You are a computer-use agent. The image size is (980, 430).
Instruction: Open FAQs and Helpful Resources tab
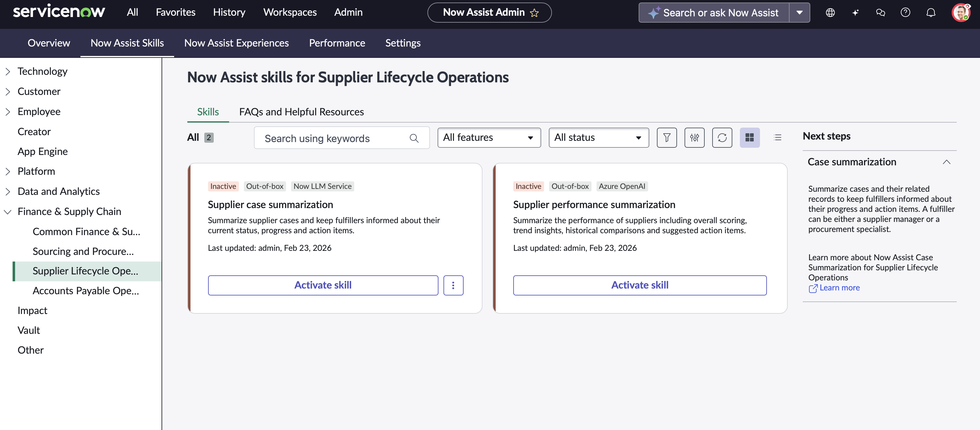tap(301, 112)
